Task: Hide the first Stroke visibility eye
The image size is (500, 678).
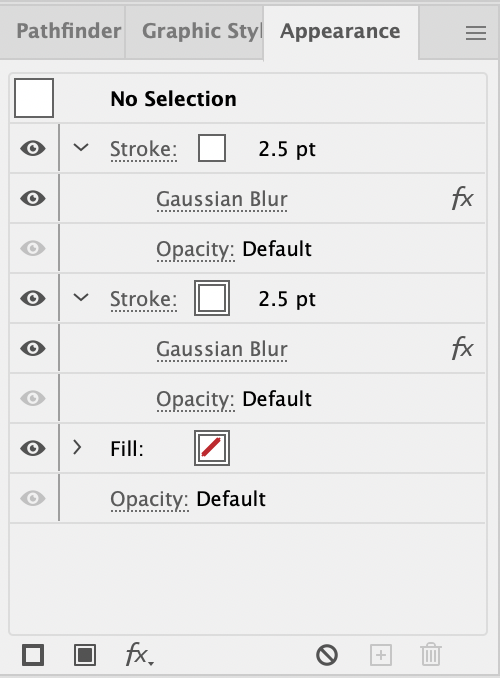Action: [33, 148]
